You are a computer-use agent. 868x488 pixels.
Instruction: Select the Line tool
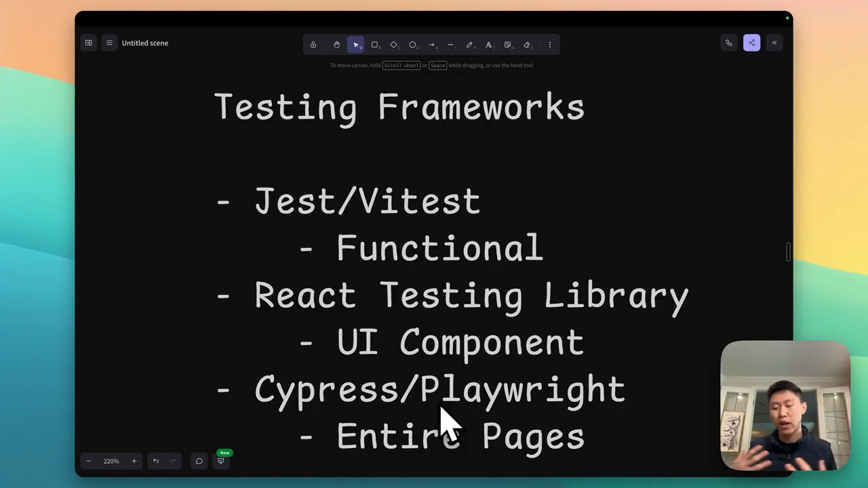[x=450, y=45]
